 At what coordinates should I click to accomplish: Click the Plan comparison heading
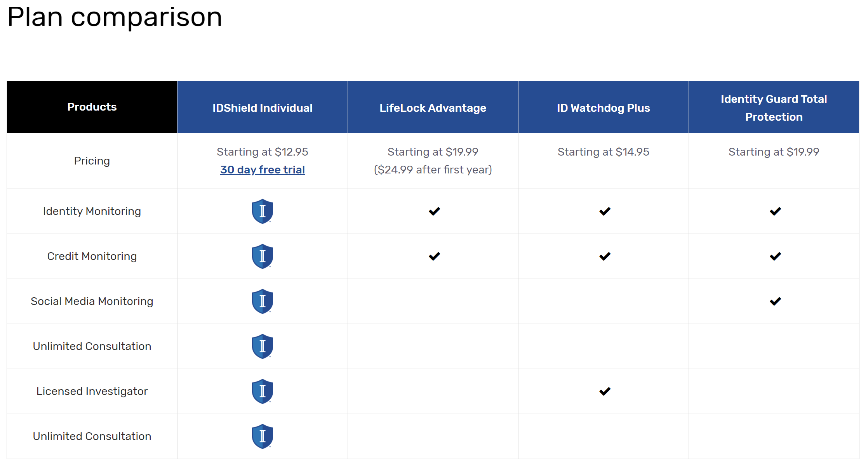coord(115,17)
